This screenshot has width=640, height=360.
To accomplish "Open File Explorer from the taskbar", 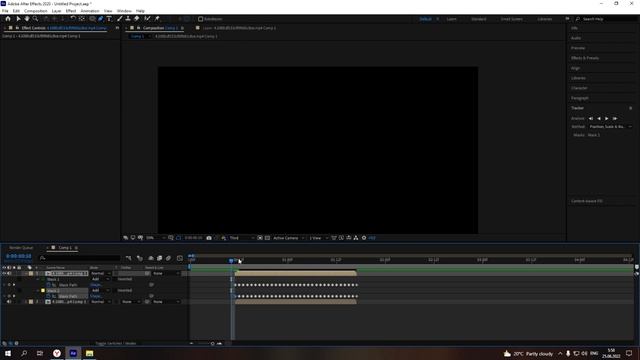I will (89, 353).
